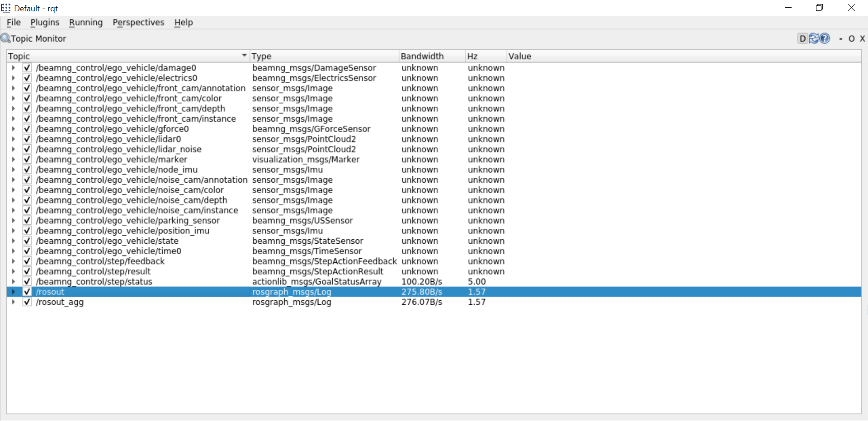The image size is (868, 421).
Task: Expand the /rosout topic tree
Action: tap(12, 292)
